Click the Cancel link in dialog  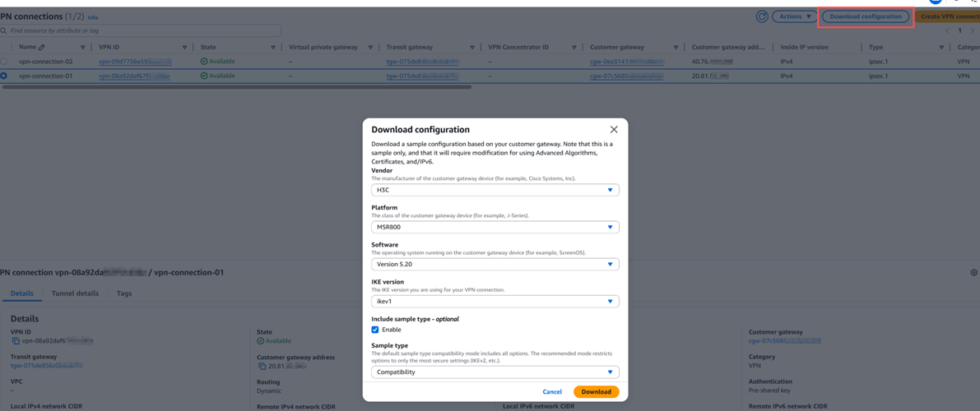[x=552, y=392]
